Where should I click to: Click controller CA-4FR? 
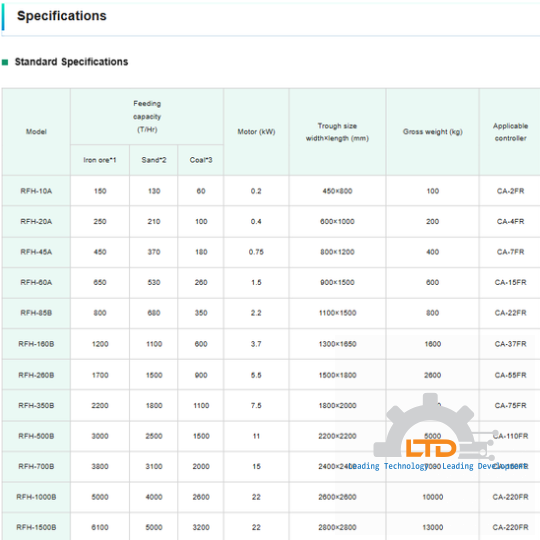[510, 221]
